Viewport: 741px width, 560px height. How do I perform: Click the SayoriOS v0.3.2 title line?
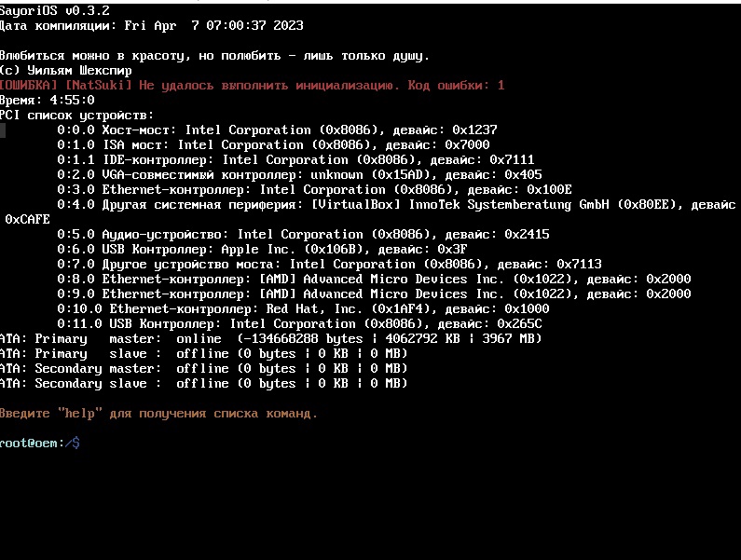point(54,10)
